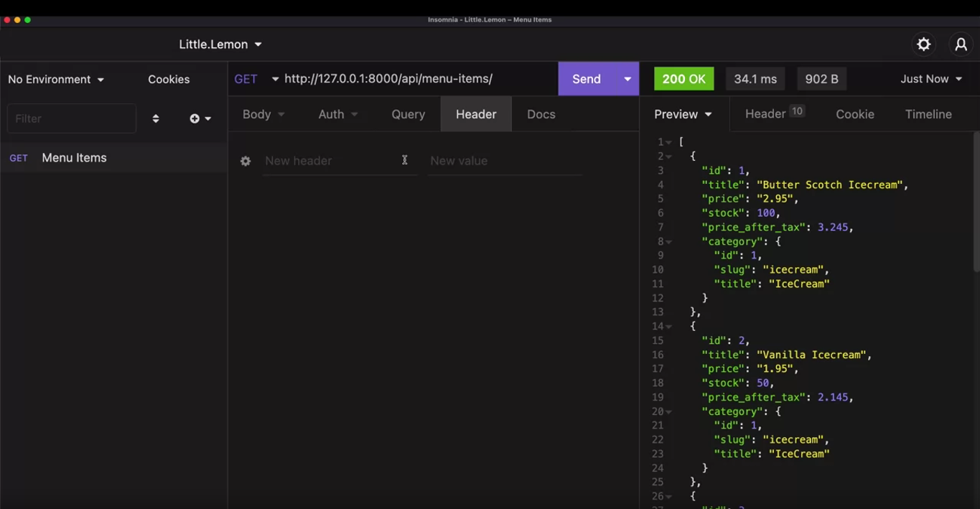
Task: Click the sort order arrows icon
Action: pyautogui.click(x=156, y=118)
